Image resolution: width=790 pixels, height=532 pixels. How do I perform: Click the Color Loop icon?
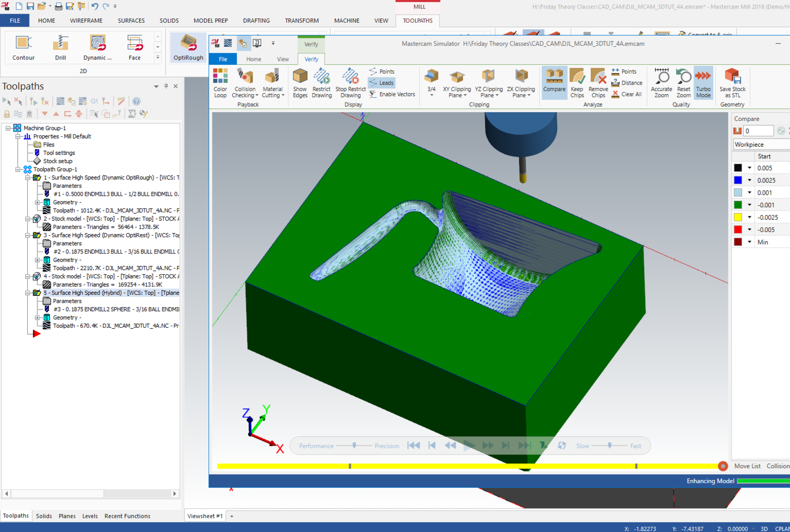[220, 83]
